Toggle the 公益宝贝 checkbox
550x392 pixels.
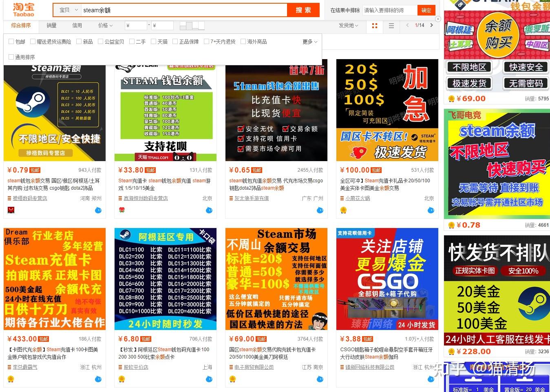point(100,42)
